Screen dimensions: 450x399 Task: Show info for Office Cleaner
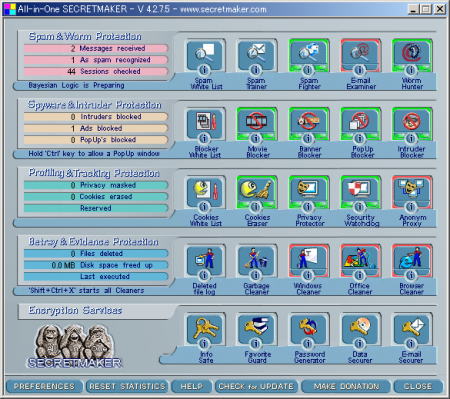(359, 275)
